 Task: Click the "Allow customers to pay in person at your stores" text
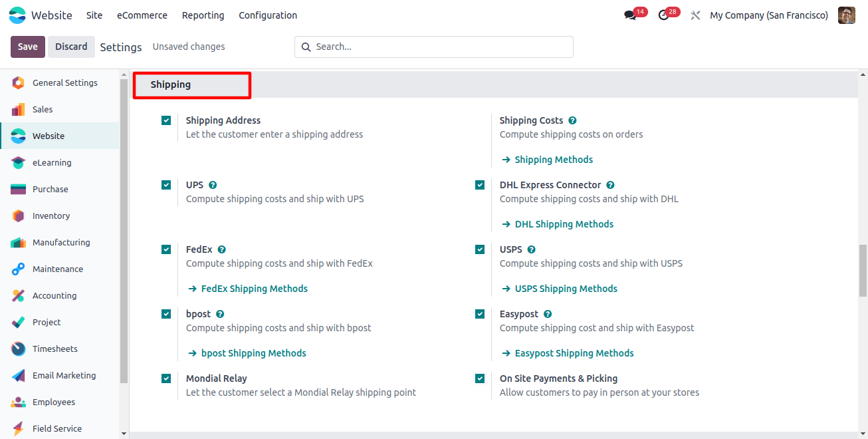[x=599, y=392]
